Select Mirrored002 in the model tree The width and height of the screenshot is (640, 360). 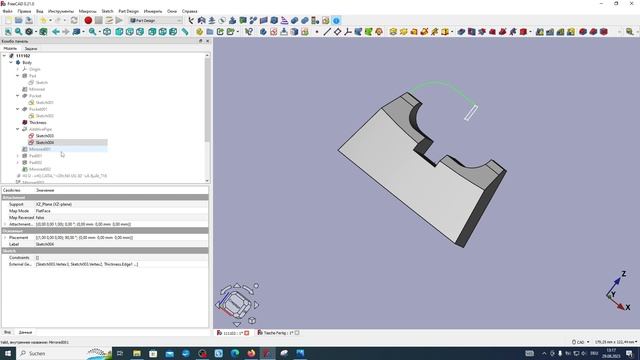click(x=40, y=169)
